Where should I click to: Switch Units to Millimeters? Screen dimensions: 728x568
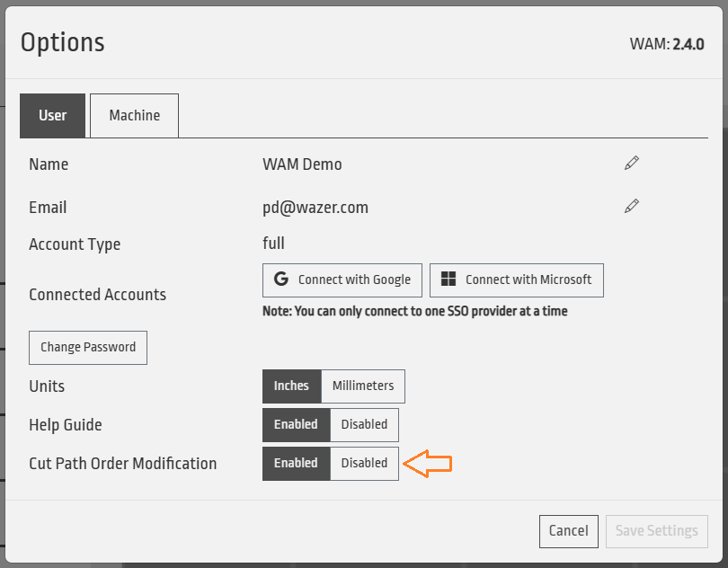pos(363,386)
